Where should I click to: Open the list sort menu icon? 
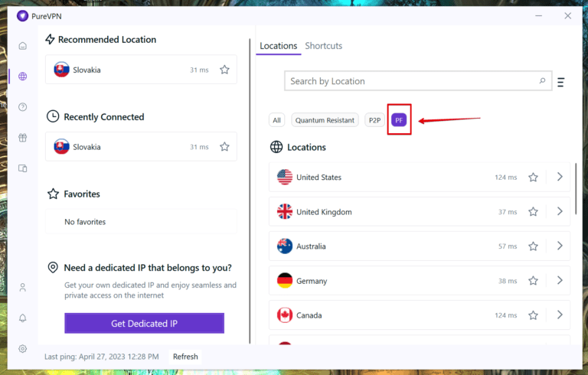point(560,82)
